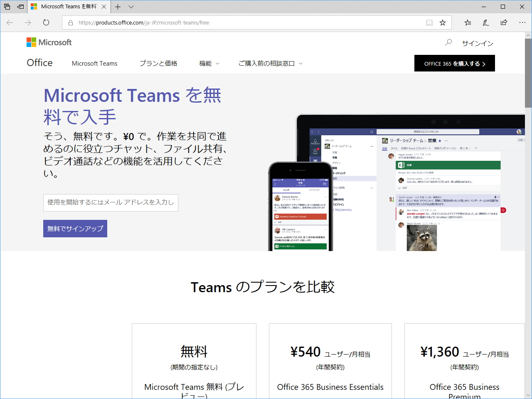This screenshot has height=399, width=532.
Task: Click the Microsoft logo
Action: tap(49, 42)
